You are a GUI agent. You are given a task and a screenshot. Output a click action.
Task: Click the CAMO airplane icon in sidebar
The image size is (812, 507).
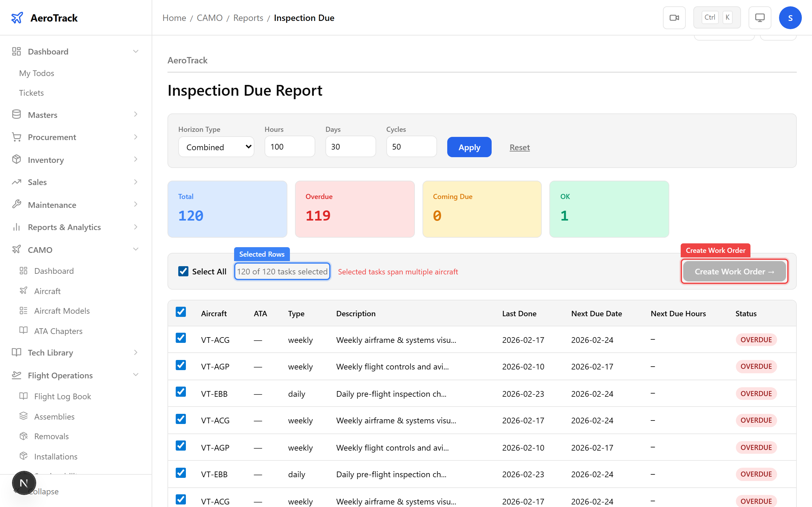[x=16, y=249]
